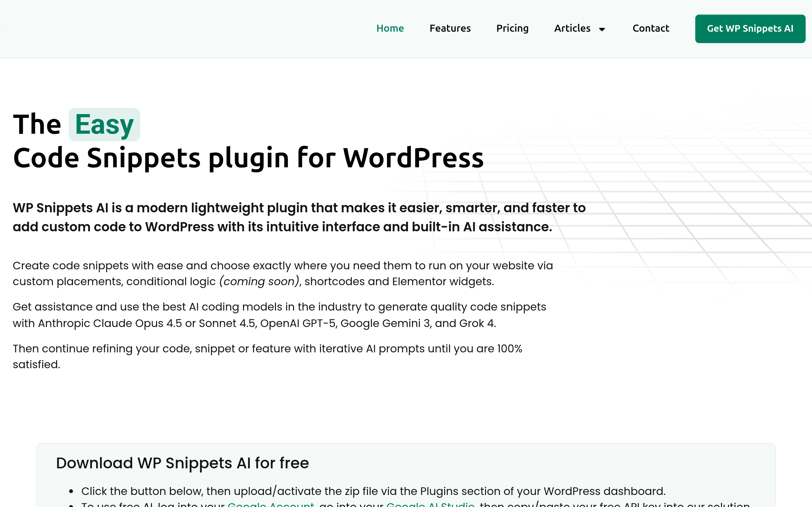Go to the Pricing page
The height and width of the screenshot is (507, 812).
[x=512, y=29]
